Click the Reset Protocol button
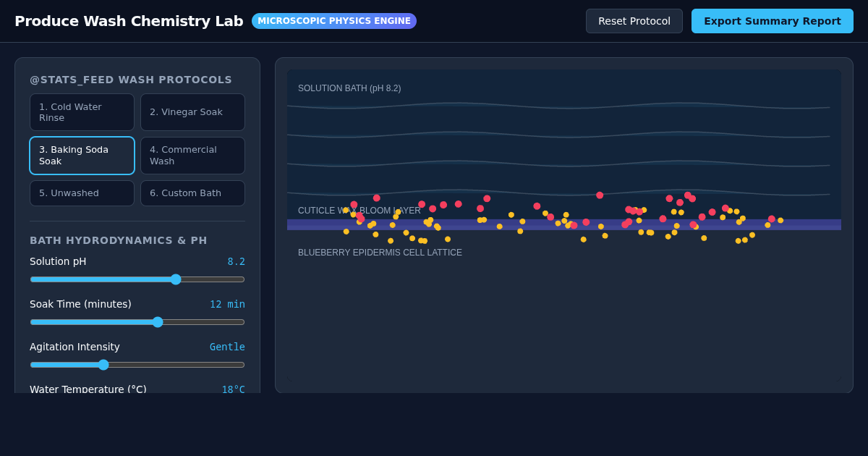The width and height of the screenshot is (868, 456). coord(634,21)
